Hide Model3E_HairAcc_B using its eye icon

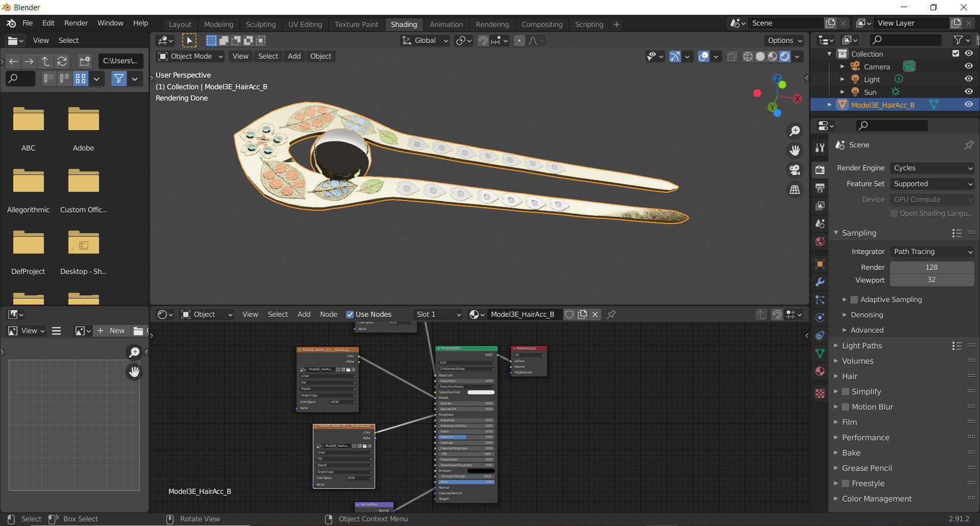click(968, 105)
